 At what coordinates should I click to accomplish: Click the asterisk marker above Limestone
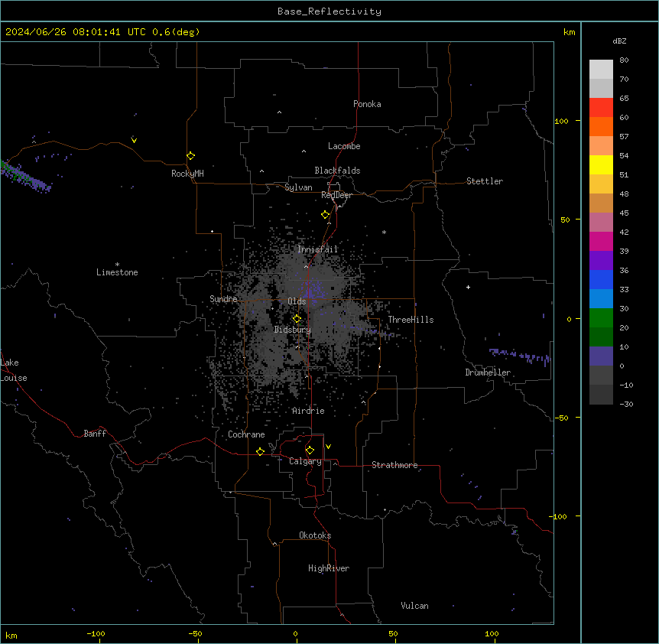tap(117, 265)
